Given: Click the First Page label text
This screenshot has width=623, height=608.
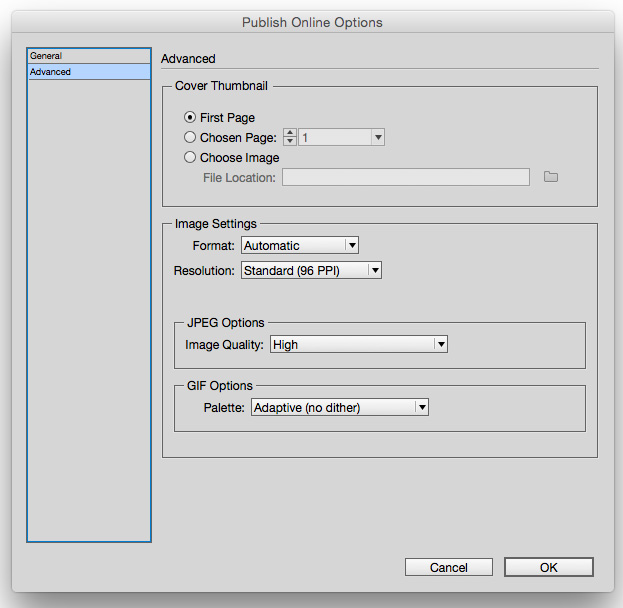Looking at the screenshot, I should tap(227, 118).
